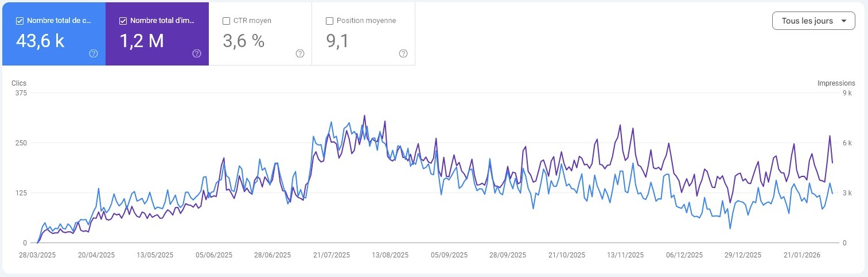The height and width of the screenshot is (277, 868).
Task: Click the 21/07/2025 date on the axis
Action: click(332, 255)
